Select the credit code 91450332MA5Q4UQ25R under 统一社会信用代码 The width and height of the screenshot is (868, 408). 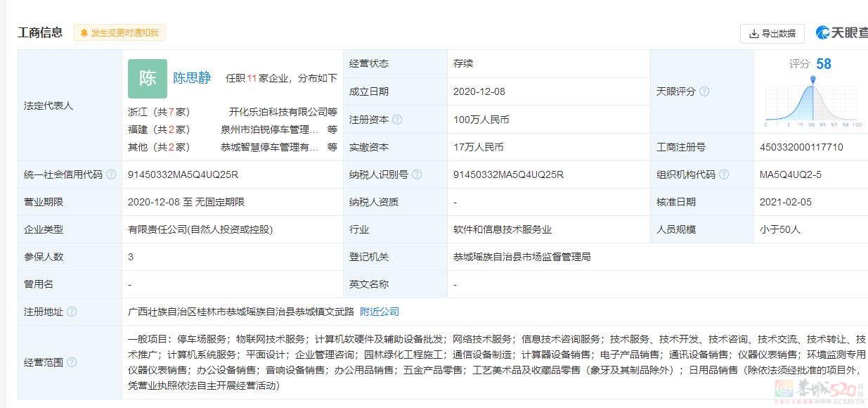click(183, 174)
